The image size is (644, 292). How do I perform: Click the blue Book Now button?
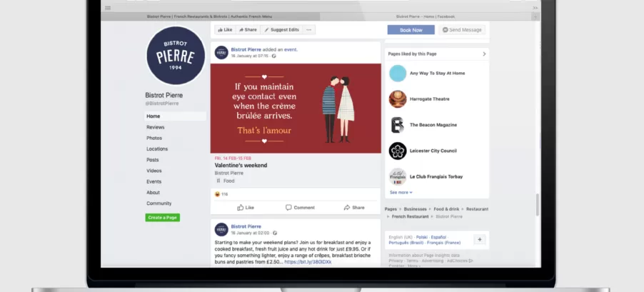411,30
